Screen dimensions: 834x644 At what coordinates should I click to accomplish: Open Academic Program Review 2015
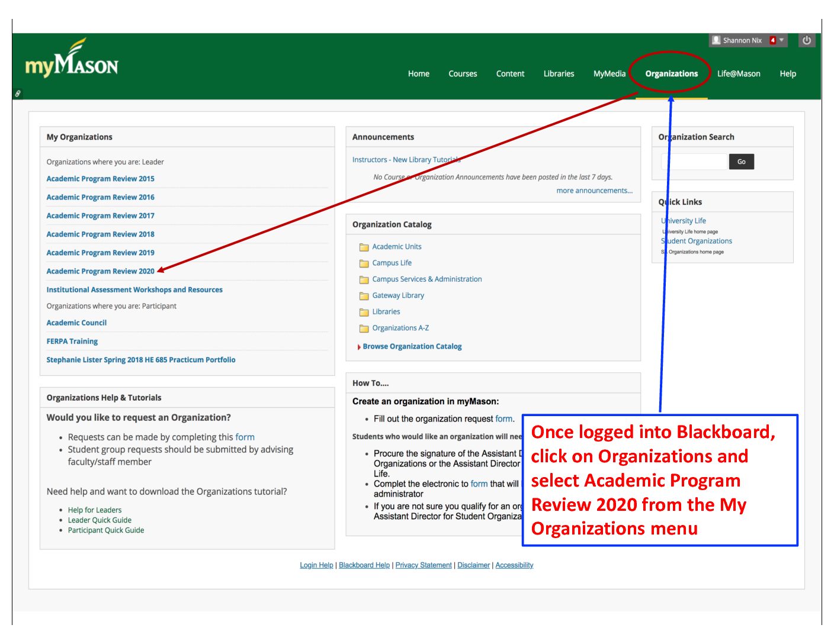coord(100,179)
